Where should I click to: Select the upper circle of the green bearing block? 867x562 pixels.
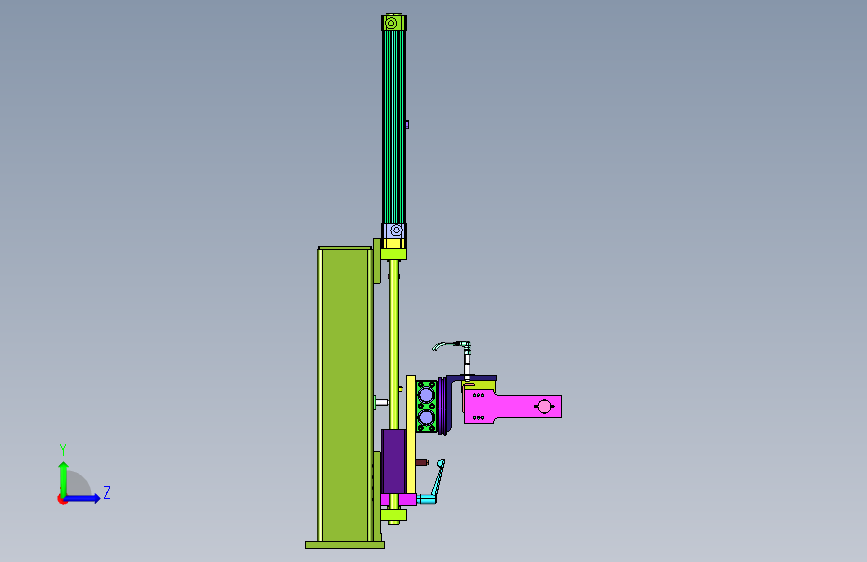click(x=426, y=395)
